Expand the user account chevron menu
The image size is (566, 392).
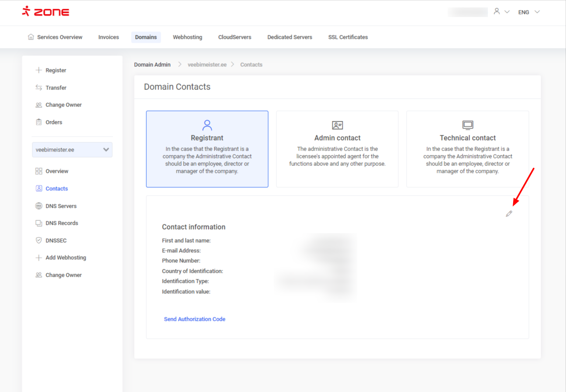(507, 12)
